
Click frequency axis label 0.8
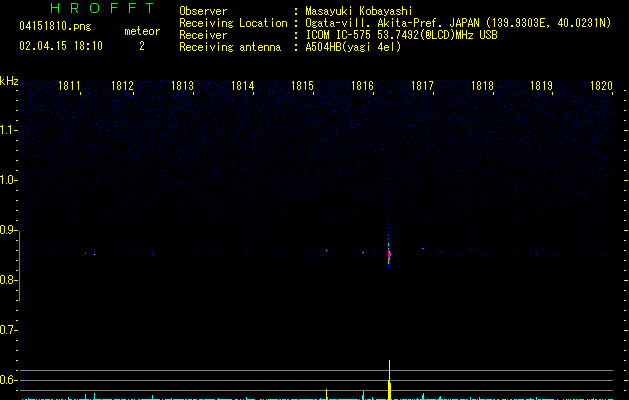click(x=8, y=280)
